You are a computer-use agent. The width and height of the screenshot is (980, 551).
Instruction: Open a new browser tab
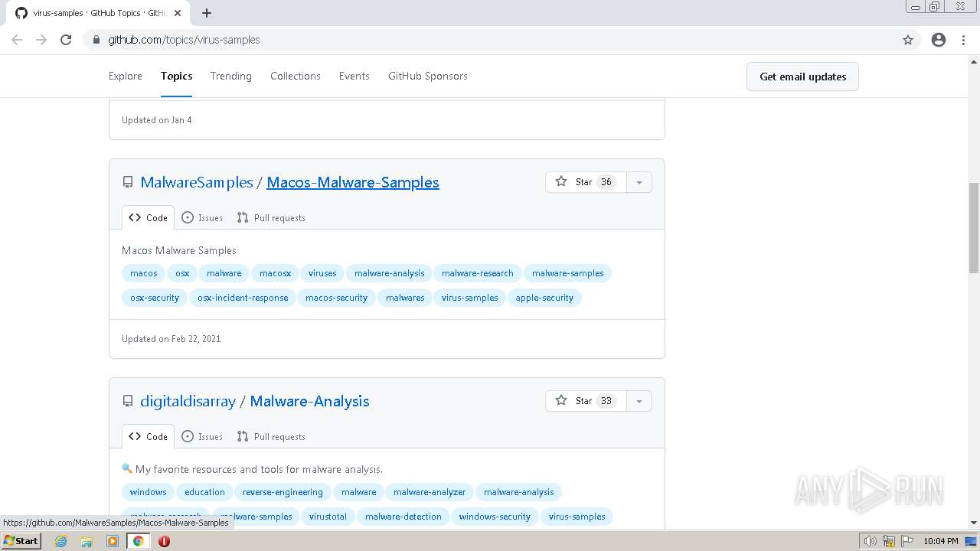pos(207,13)
